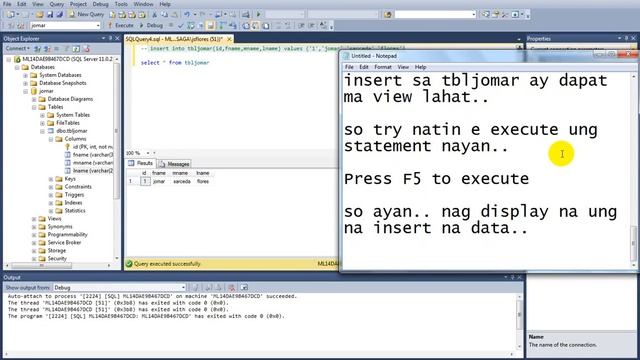
Task: Select the fname column in tree
Action: pos(92,155)
